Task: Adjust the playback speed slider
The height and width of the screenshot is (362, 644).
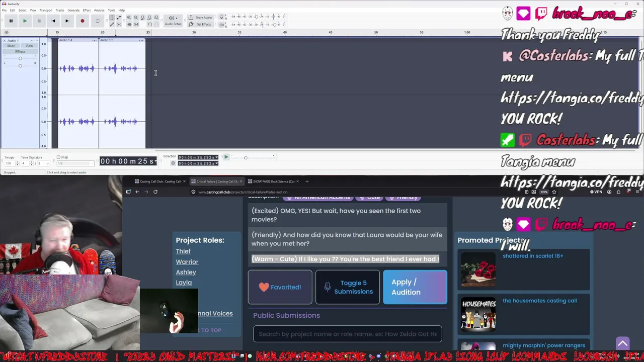Action: pos(246,158)
